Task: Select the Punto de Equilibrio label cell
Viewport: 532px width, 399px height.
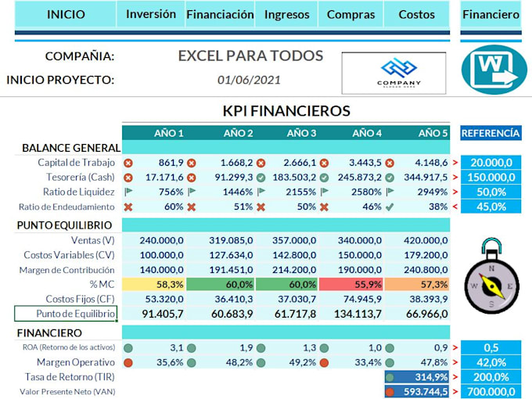Action: pyautogui.click(x=66, y=314)
